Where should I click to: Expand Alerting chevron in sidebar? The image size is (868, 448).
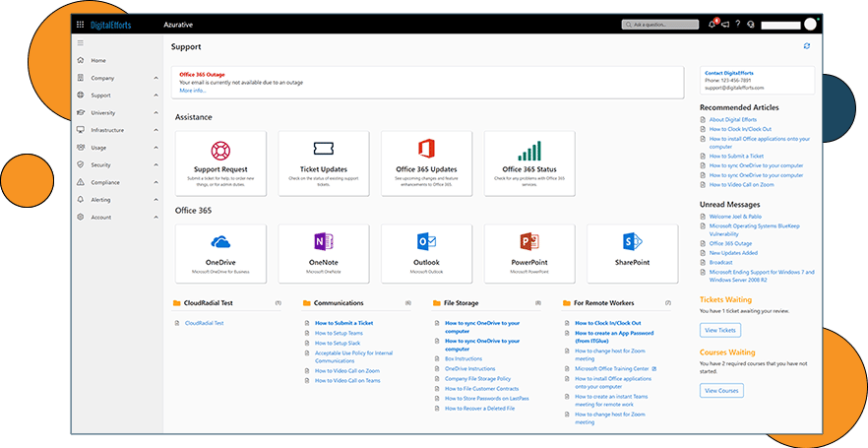pyautogui.click(x=156, y=200)
